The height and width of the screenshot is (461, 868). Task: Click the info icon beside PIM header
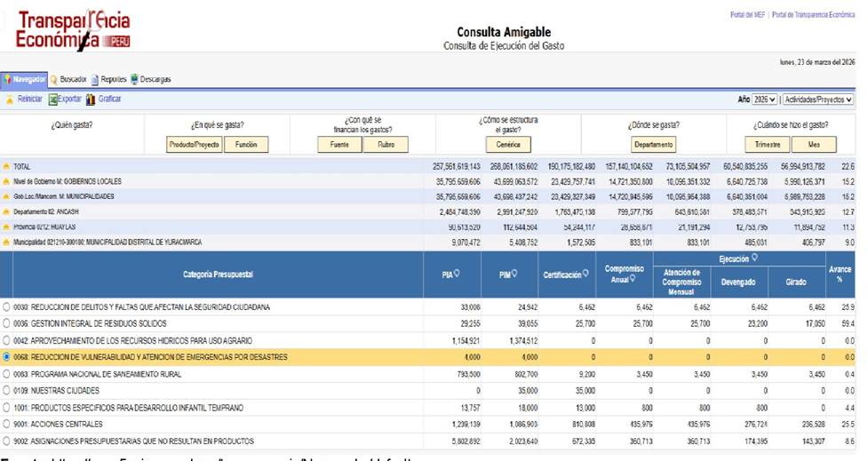(514, 274)
